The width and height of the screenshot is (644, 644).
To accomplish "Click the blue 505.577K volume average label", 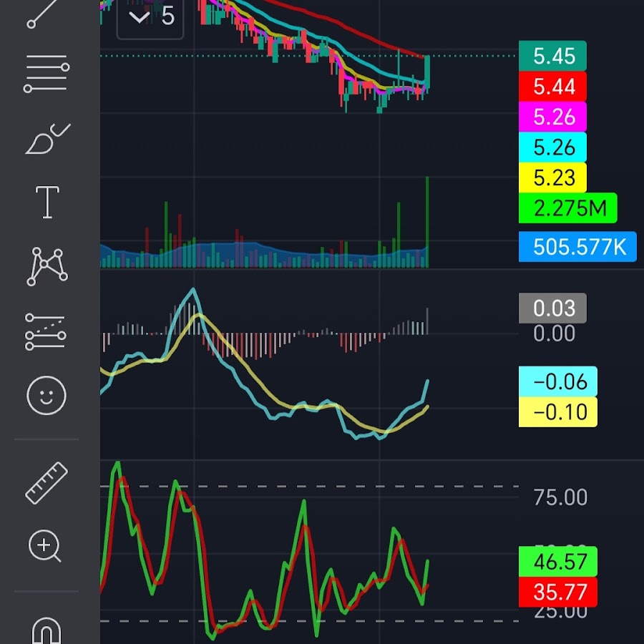I will pos(577,247).
